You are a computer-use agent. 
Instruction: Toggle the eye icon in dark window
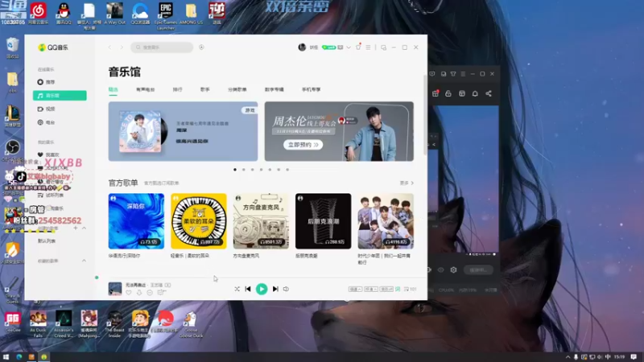pyautogui.click(x=440, y=270)
